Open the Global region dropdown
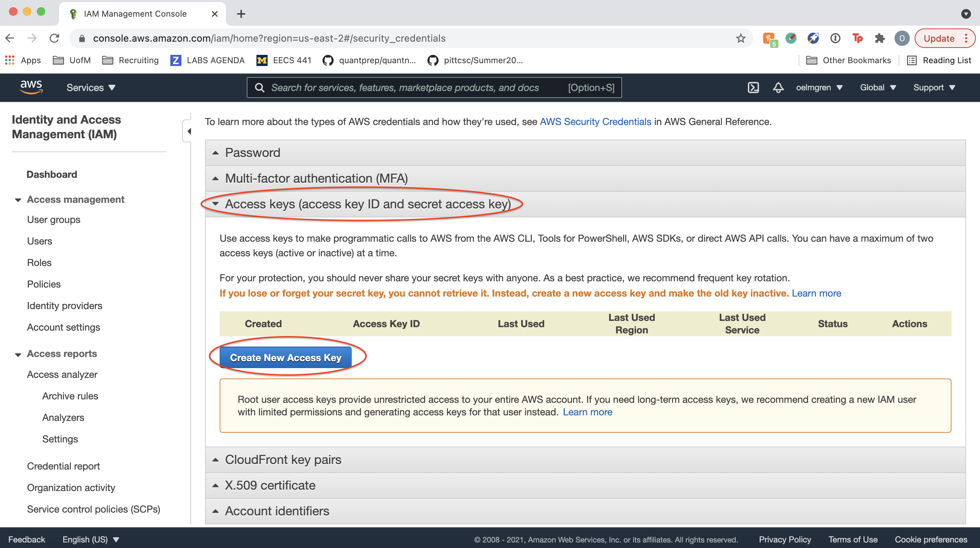The image size is (980, 548). coord(878,88)
